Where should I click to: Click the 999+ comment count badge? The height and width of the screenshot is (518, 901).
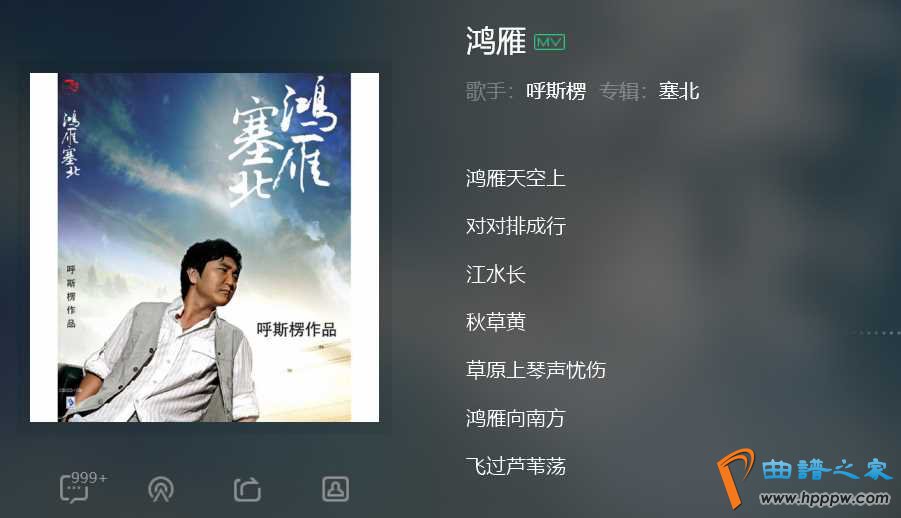coord(89,478)
